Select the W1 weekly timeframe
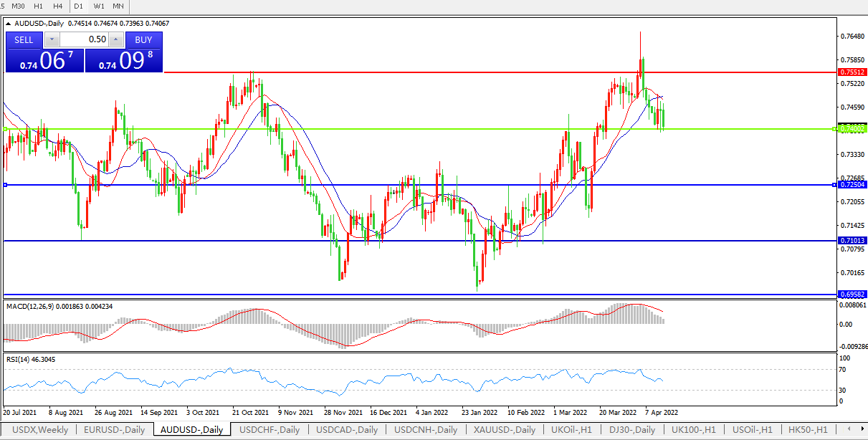The image size is (868, 440). [x=99, y=6]
